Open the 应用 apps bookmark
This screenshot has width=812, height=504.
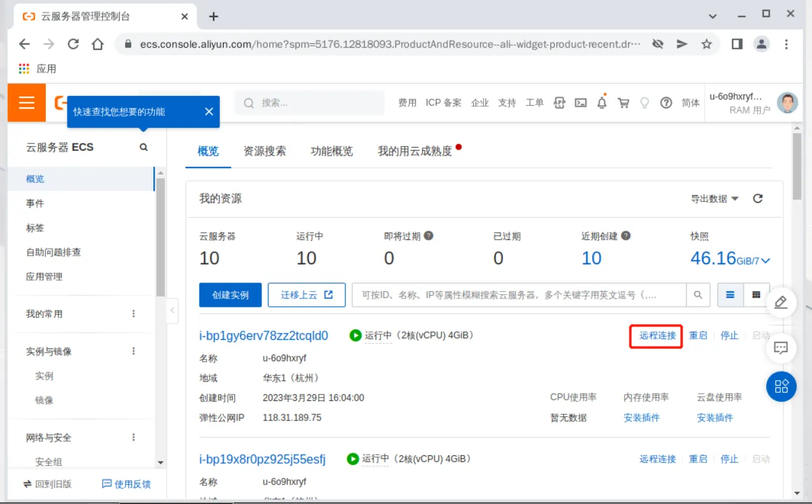[38, 69]
